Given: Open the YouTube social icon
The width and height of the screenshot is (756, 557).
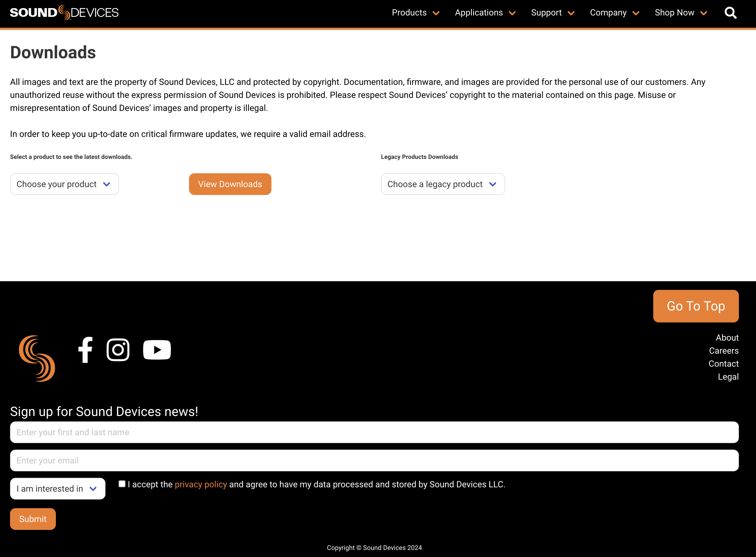Looking at the screenshot, I should (x=157, y=350).
